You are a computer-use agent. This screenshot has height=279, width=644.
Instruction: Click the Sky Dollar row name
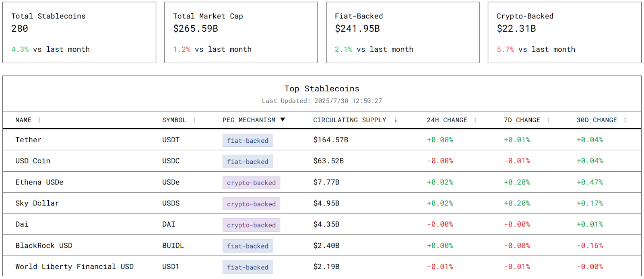[37, 203]
